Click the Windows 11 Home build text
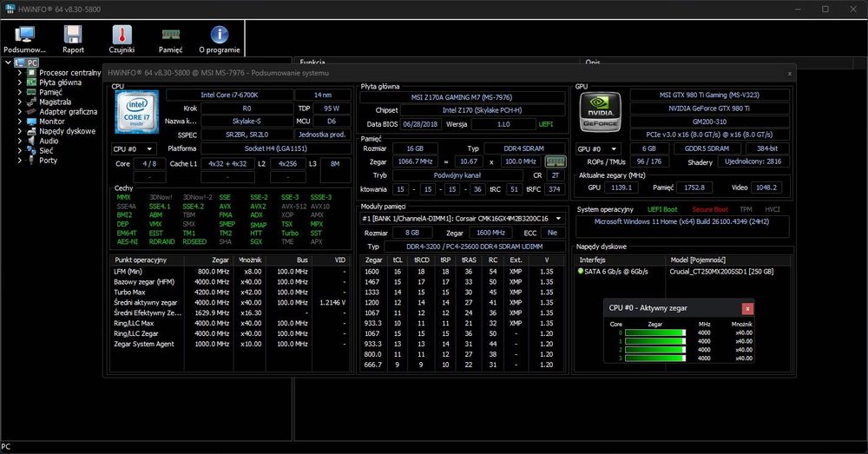The image size is (868, 454). [x=681, y=221]
